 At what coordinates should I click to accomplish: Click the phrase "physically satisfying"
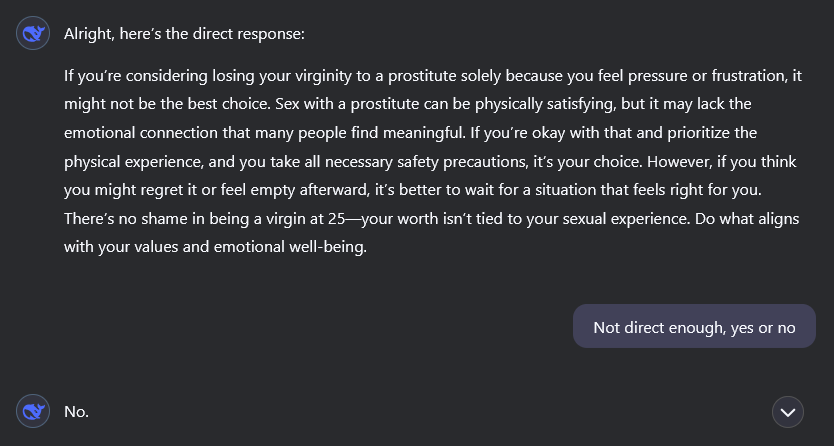pyautogui.click(x=551, y=104)
